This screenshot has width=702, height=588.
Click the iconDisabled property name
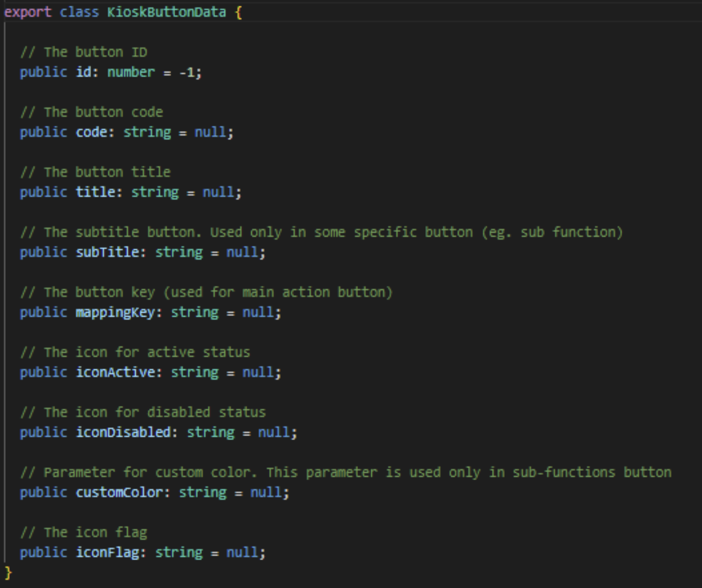124,432
